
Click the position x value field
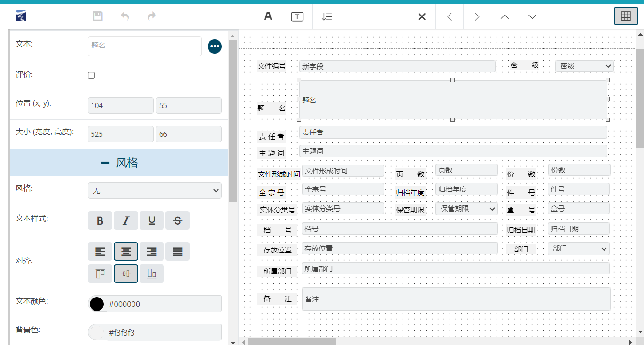[x=120, y=106]
